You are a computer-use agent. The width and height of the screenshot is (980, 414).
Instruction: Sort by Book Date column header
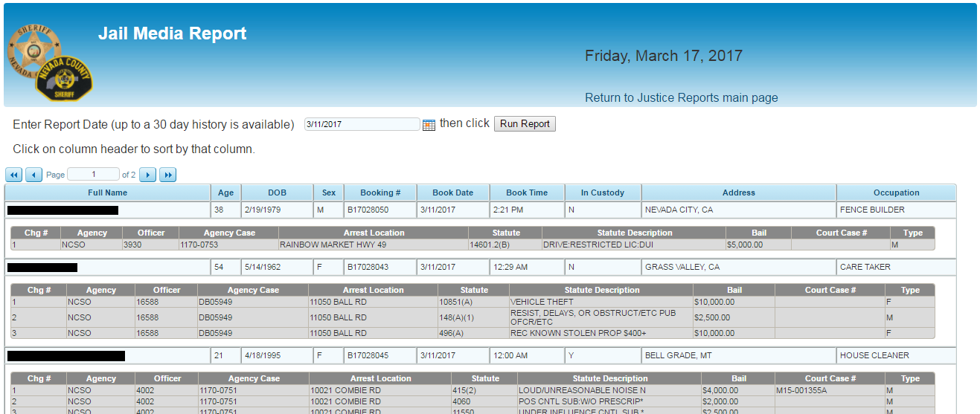pos(452,193)
